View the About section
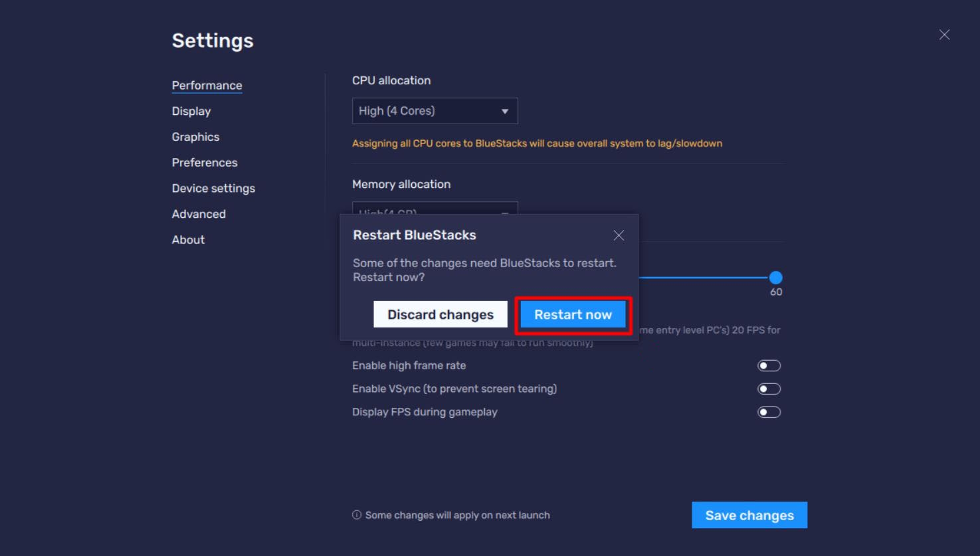Screen dimensions: 980x556 pos(188,240)
